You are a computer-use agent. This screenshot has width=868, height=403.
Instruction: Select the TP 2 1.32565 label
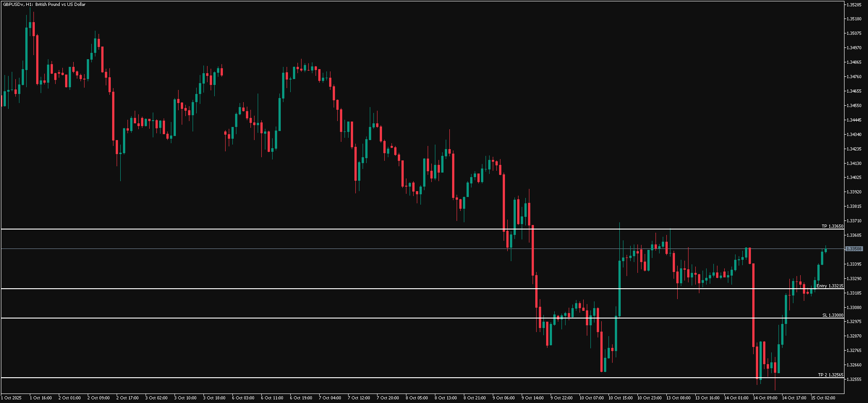coord(830,375)
